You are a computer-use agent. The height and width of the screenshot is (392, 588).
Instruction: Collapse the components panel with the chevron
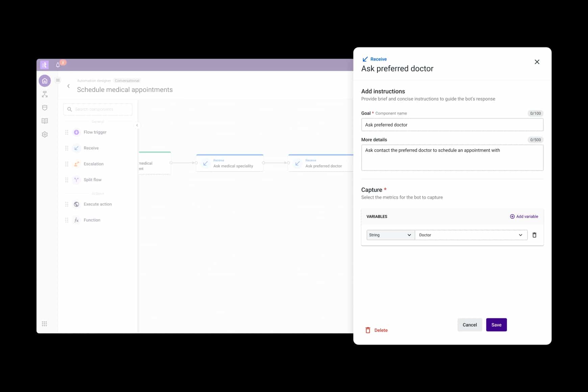137,125
